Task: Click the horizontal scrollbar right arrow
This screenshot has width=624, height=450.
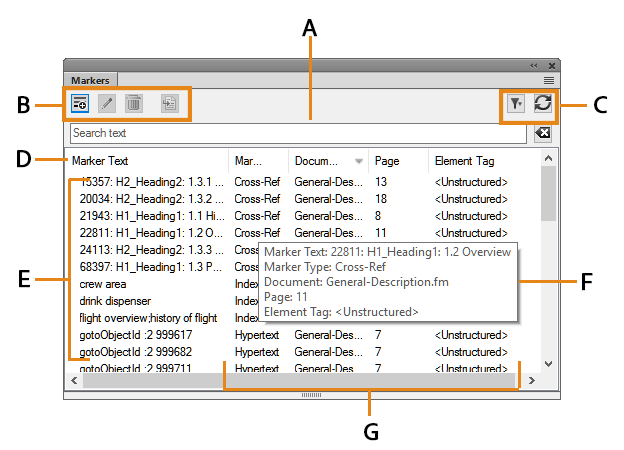Action: pos(532,381)
